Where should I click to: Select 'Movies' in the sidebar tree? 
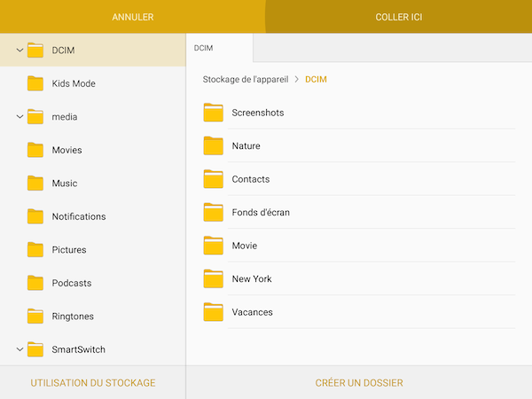click(66, 150)
